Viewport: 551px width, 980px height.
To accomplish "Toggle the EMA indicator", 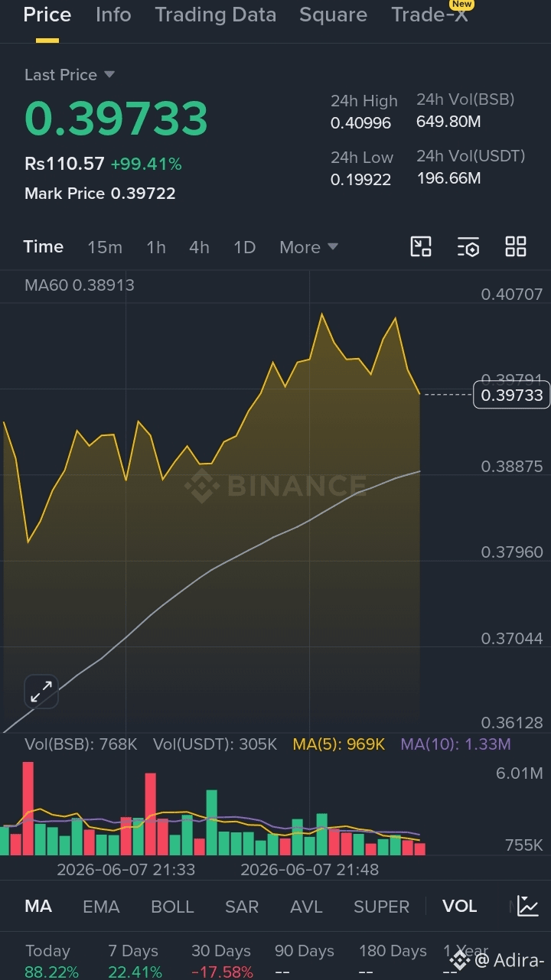I will pos(101,907).
